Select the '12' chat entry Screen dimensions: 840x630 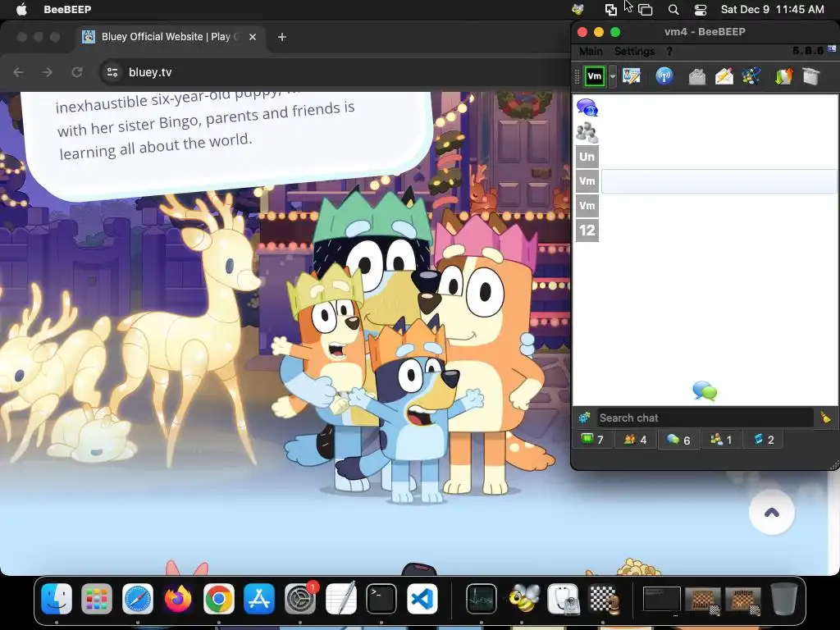[587, 231]
